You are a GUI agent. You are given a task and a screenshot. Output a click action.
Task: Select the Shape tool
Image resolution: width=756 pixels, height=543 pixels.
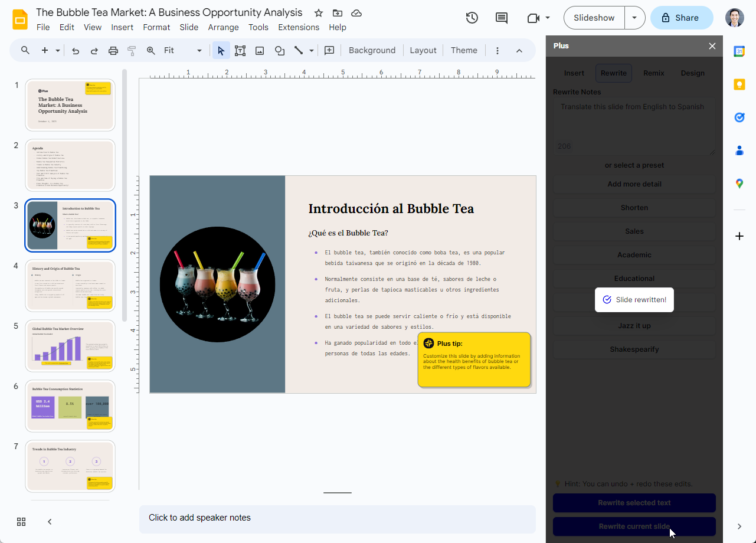pos(279,50)
